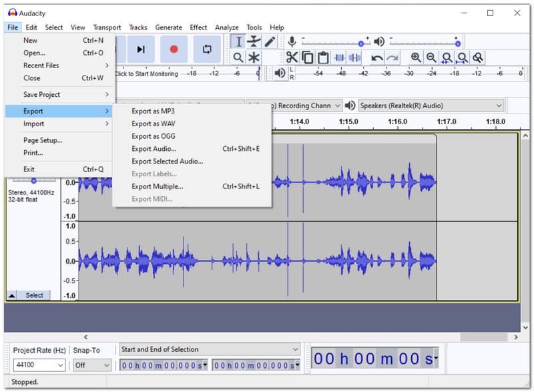Click the Copy icon
This screenshot has width=534, height=392.
(308, 57)
